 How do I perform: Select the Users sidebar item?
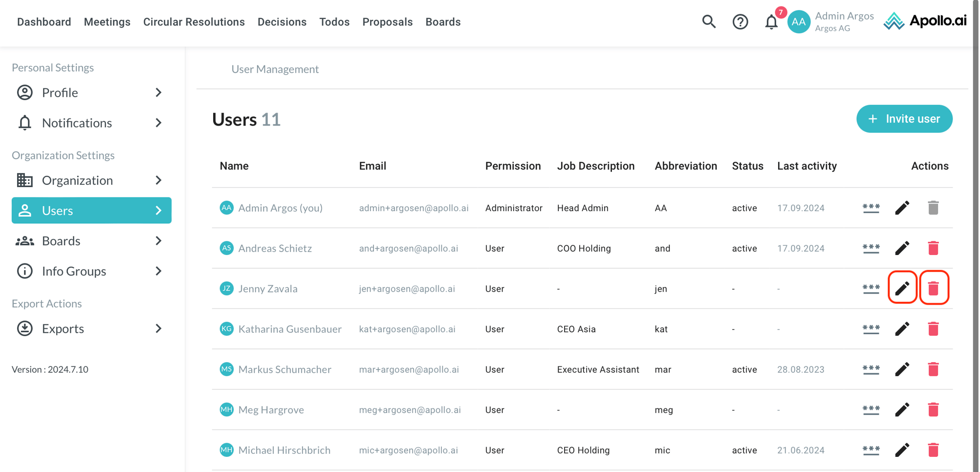pyautogui.click(x=91, y=211)
